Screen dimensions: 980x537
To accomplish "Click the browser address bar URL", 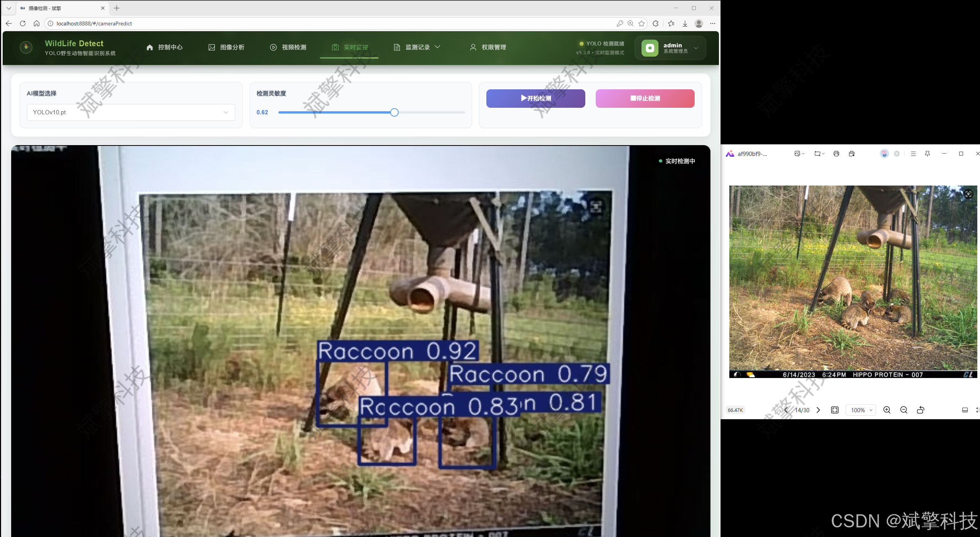I will 94,23.
